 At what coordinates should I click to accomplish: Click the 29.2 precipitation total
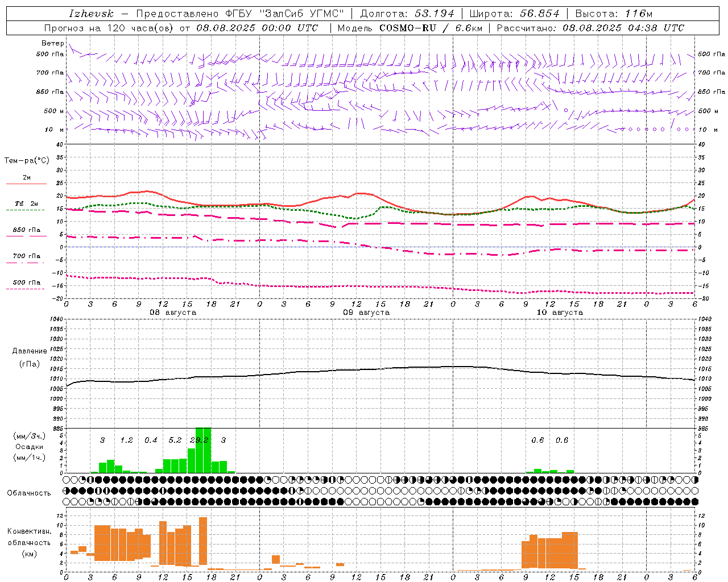(199, 440)
